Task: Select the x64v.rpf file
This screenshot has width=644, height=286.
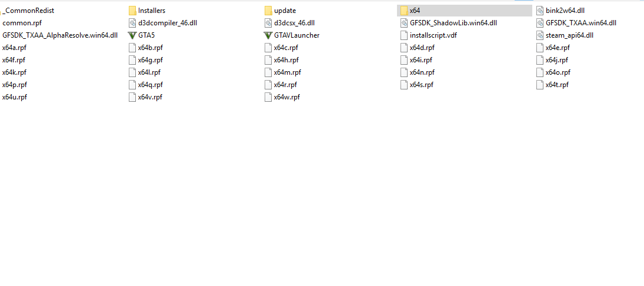Action: click(x=145, y=97)
